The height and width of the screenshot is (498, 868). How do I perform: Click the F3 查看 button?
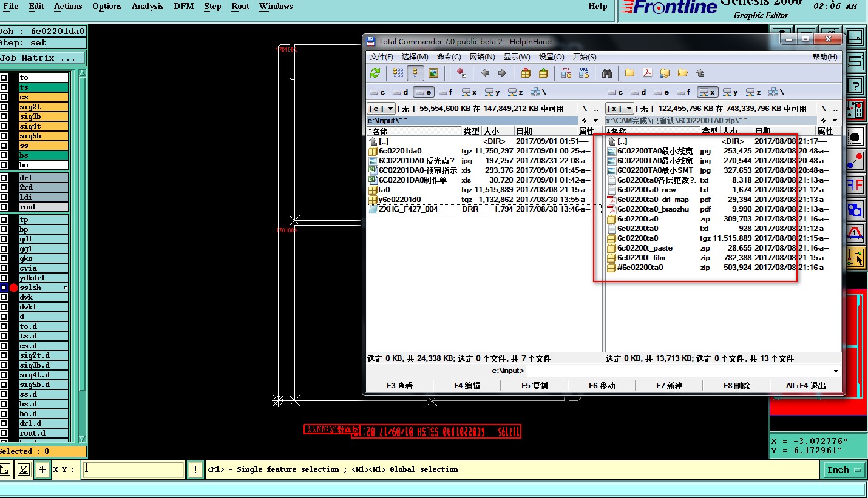(x=399, y=386)
